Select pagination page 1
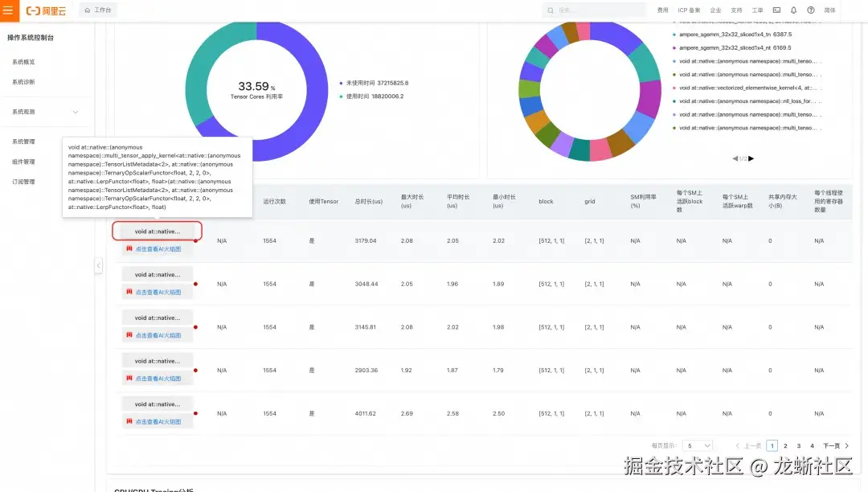Screen dimensions: 868x492 pos(772,445)
